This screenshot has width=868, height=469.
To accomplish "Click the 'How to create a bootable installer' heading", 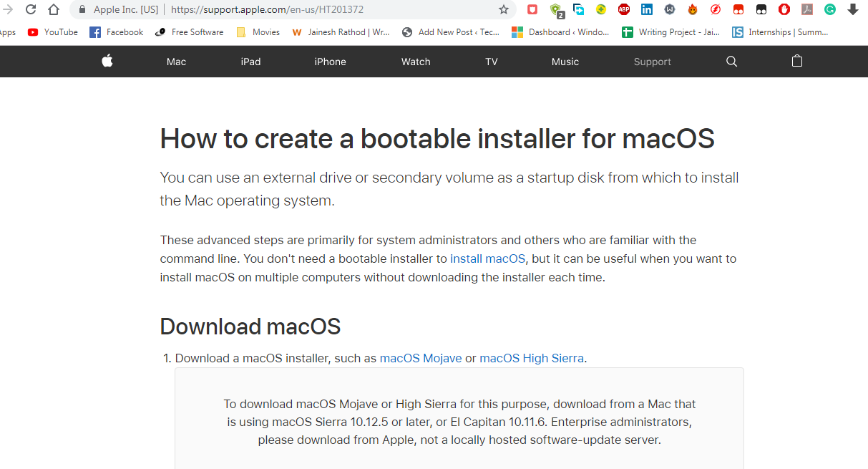I will [437, 139].
